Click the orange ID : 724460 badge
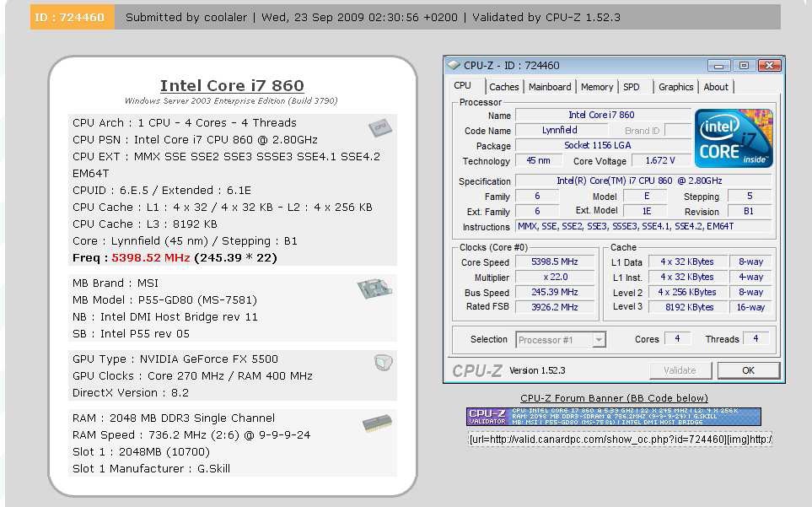812x507 pixels. [72, 17]
